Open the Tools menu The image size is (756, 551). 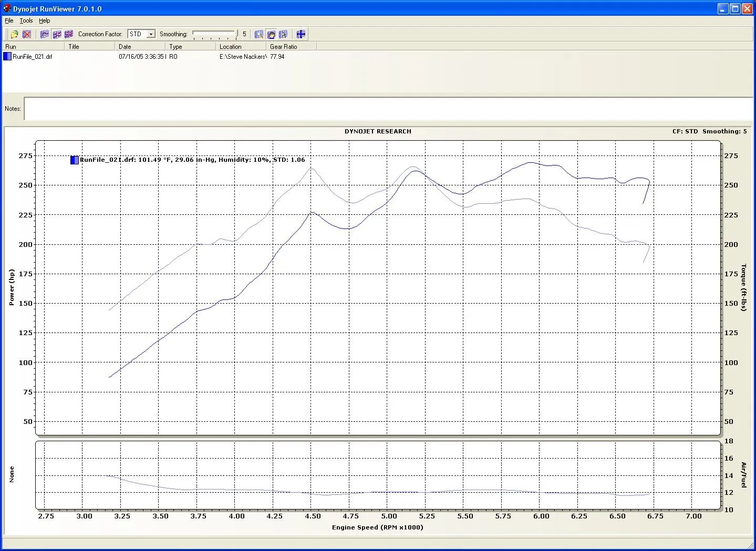26,20
